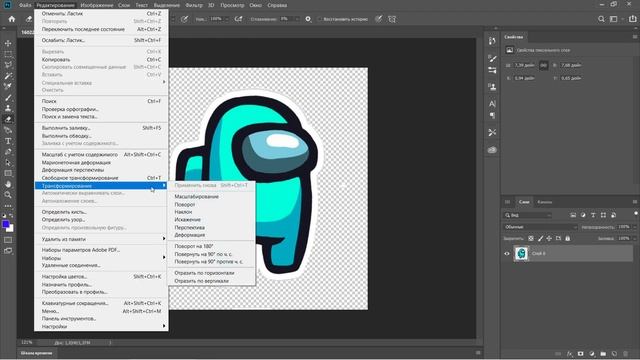Select the Clone Stamp tool
Screen dimensions: 640x360
point(8,108)
